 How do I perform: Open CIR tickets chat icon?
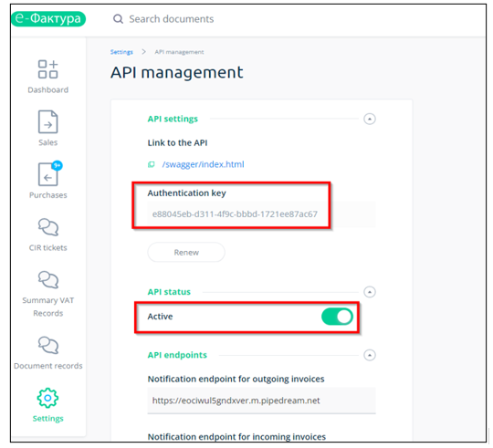(x=48, y=227)
